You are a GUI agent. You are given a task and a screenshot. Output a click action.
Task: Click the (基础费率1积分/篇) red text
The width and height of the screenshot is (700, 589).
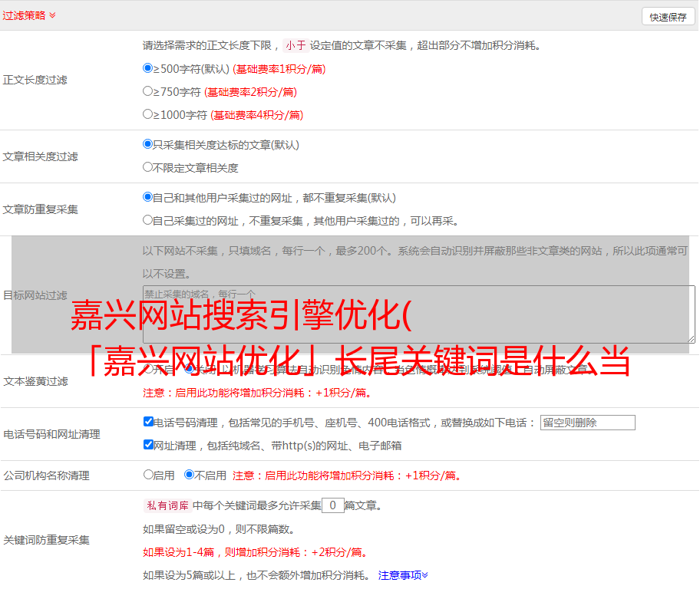pyautogui.click(x=279, y=69)
